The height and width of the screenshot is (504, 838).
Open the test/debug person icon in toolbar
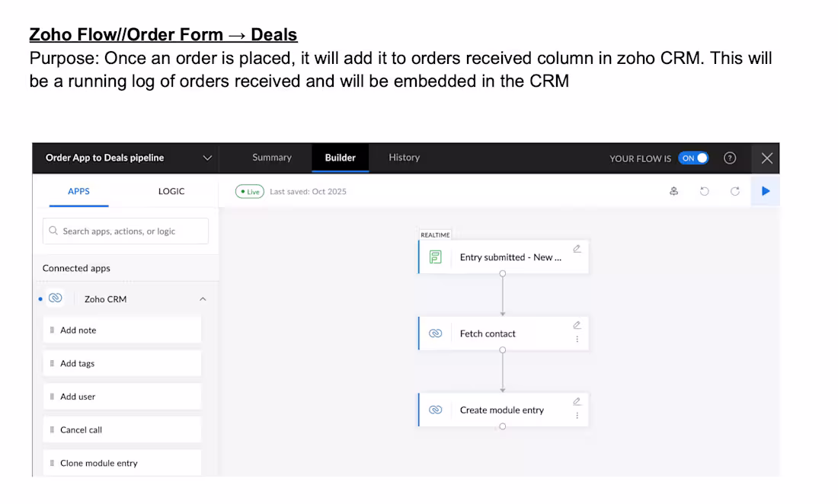(x=674, y=191)
